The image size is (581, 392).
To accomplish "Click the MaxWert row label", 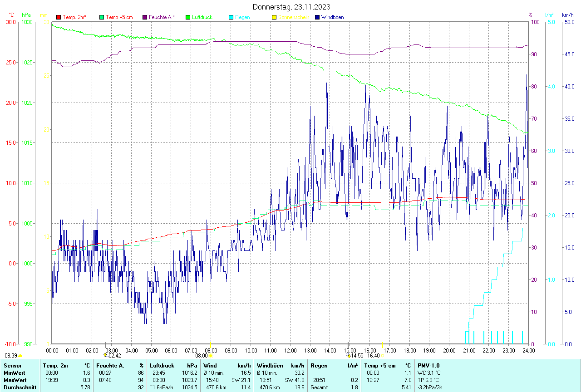I will (15, 380).
